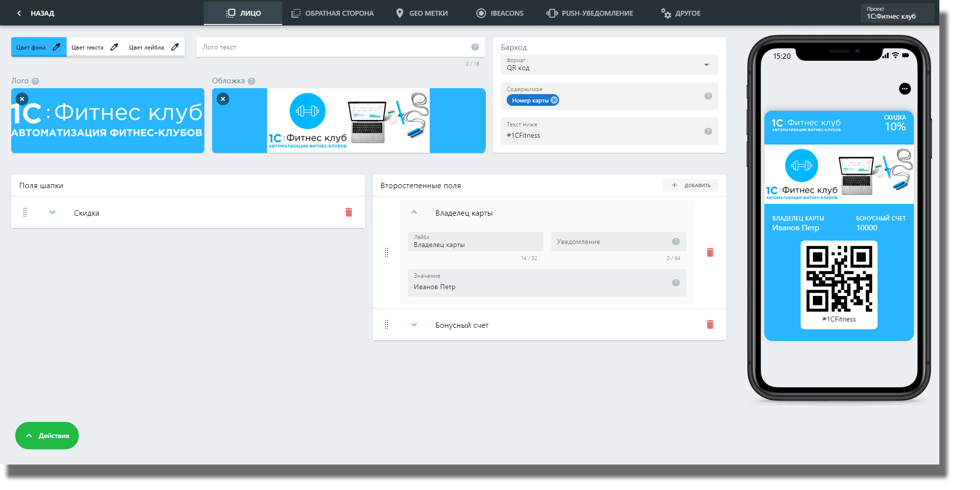Screen dimensions: 980x490
Task: Show help for Содержимое field
Action: [708, 96]
